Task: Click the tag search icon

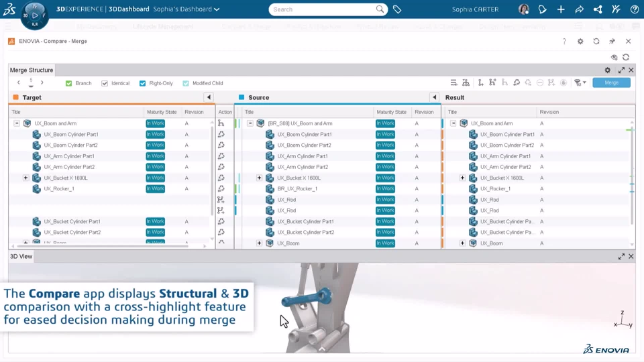Action: pos(397,9)
